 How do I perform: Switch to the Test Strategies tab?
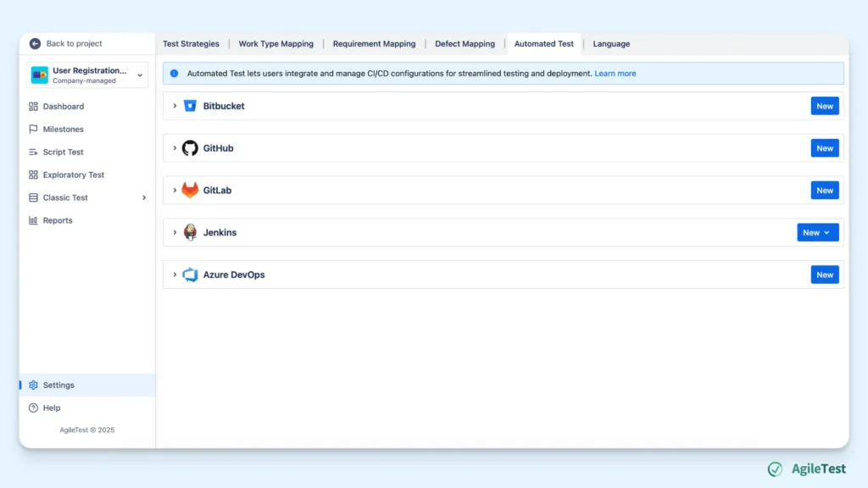click(191, 44)
